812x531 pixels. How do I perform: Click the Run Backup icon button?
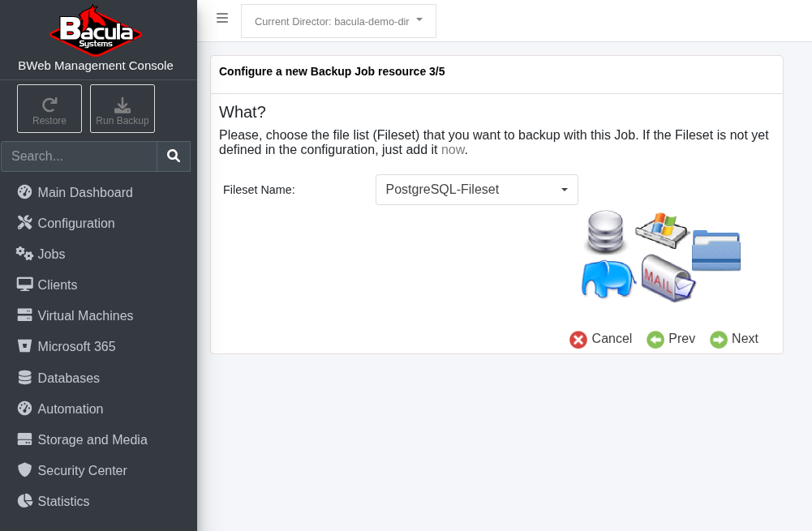click(x=122, y=109)
